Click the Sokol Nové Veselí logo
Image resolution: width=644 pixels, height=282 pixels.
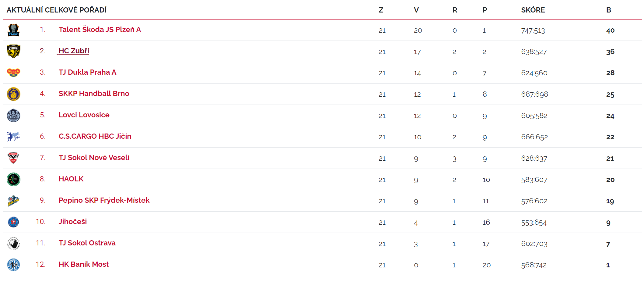(13, 158)
